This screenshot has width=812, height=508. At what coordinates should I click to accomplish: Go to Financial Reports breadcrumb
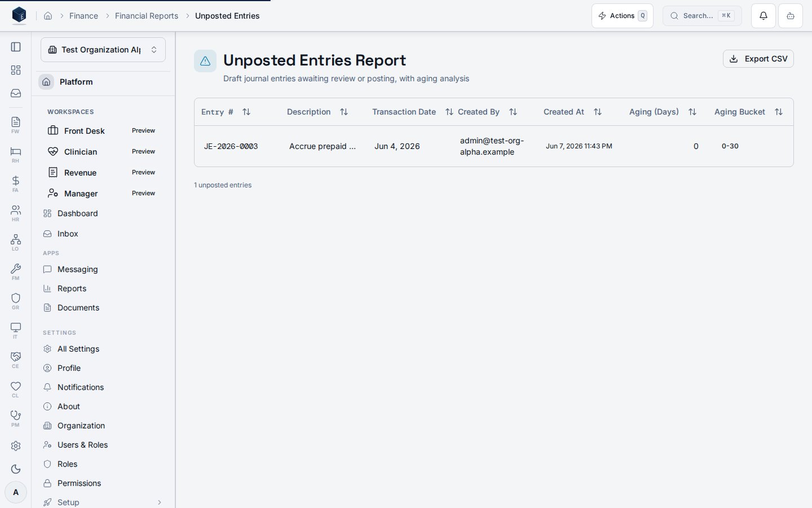click(x=147, y=16)
